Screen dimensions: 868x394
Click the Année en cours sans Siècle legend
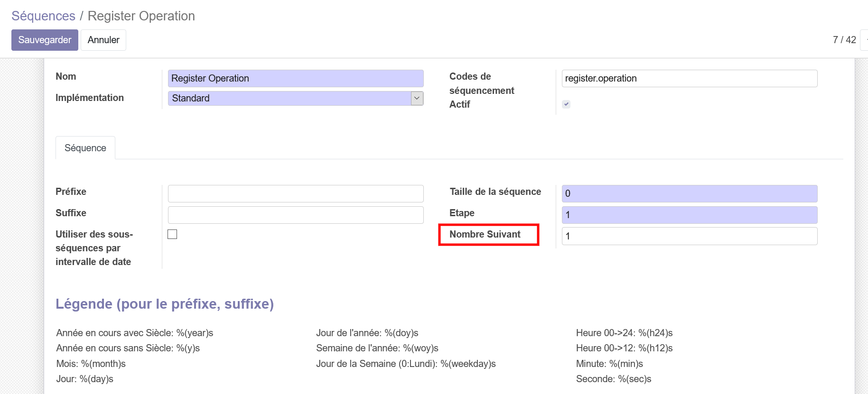(128, 348)
